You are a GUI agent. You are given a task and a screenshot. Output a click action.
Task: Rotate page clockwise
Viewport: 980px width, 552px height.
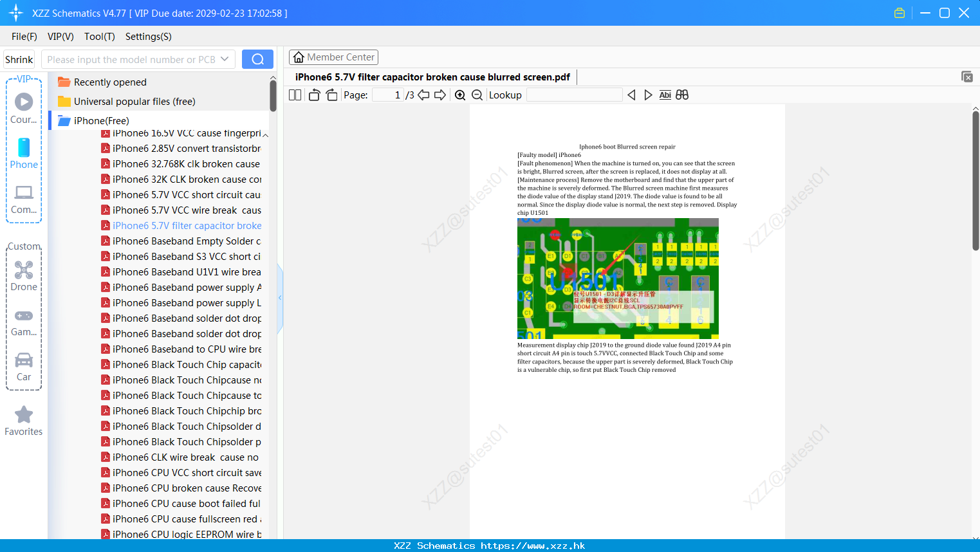(x=331, y=95)
